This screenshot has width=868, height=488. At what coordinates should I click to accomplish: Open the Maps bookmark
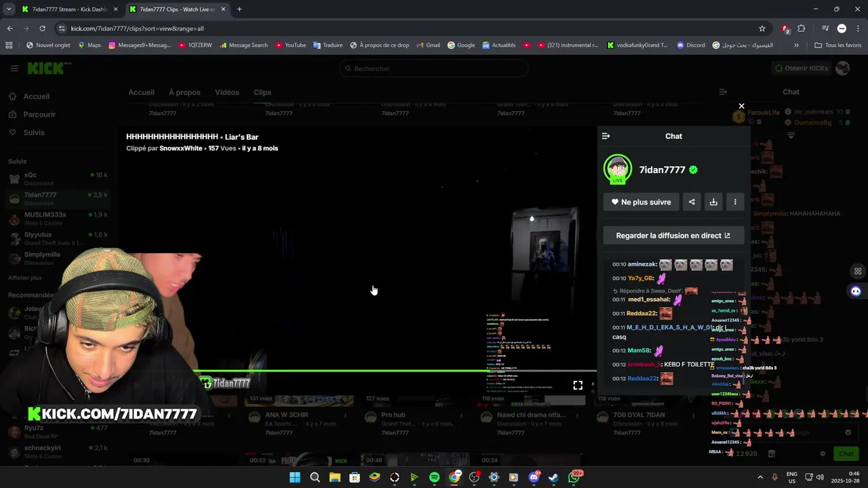pyautogui.click(x=90, y=45)
